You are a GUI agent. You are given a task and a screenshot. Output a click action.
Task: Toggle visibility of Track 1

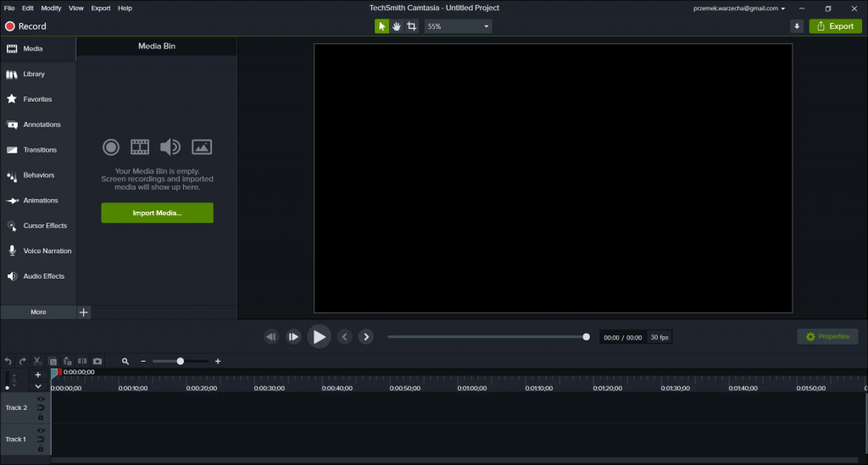pyautogui.click(x=41, y=430)
